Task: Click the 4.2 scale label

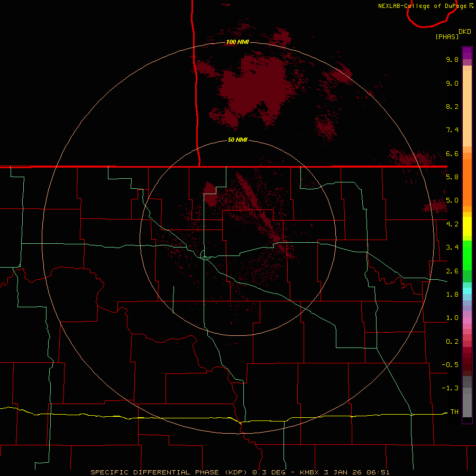Action: [452, 224]
